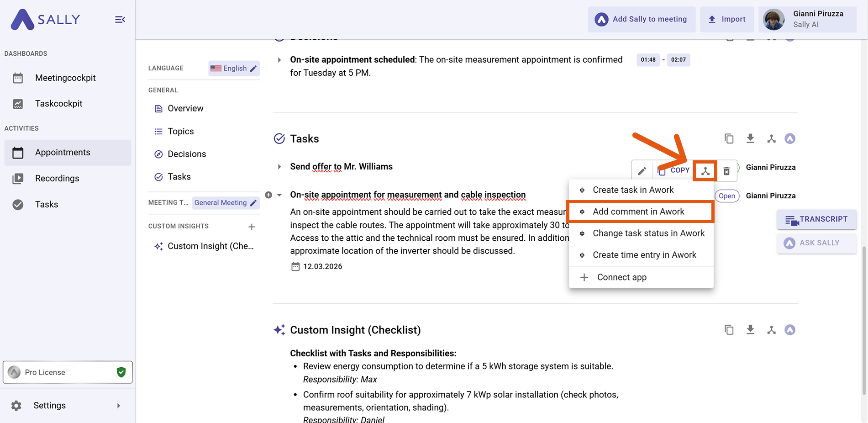
Task: Click the Sally icon in the Custom Insight header
Action: [x=790, y=330]
